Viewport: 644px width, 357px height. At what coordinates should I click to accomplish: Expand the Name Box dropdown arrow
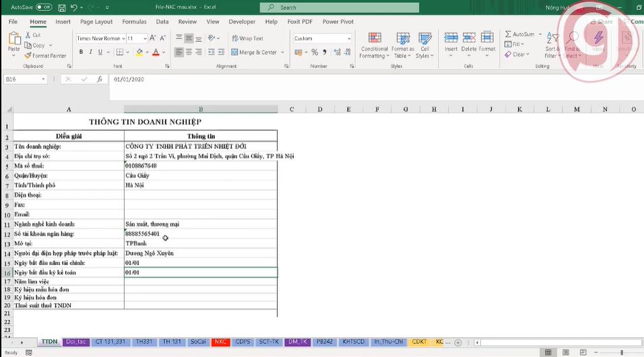[43, 79]
